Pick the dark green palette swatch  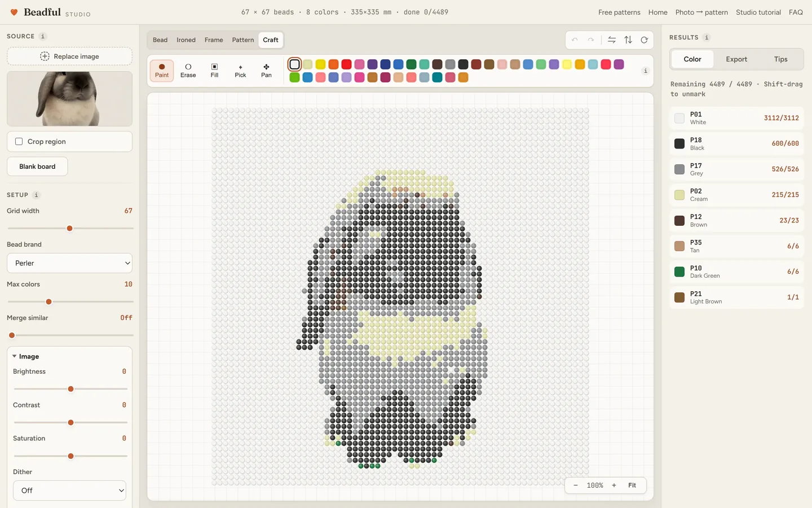point(411,64)
